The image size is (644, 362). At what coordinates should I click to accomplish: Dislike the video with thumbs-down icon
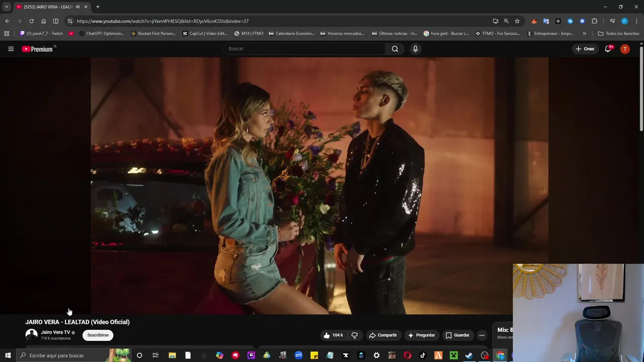pyautogui.click(x=354, y=335)
